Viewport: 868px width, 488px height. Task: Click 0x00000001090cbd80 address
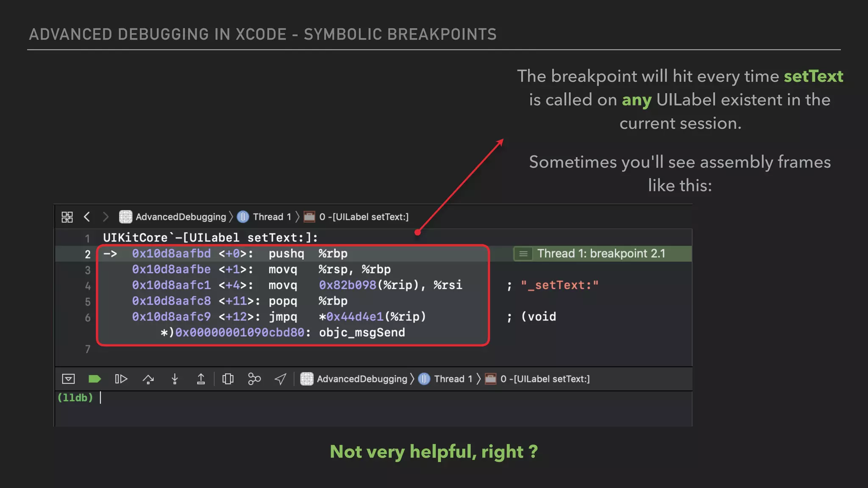tap(239, 333)
